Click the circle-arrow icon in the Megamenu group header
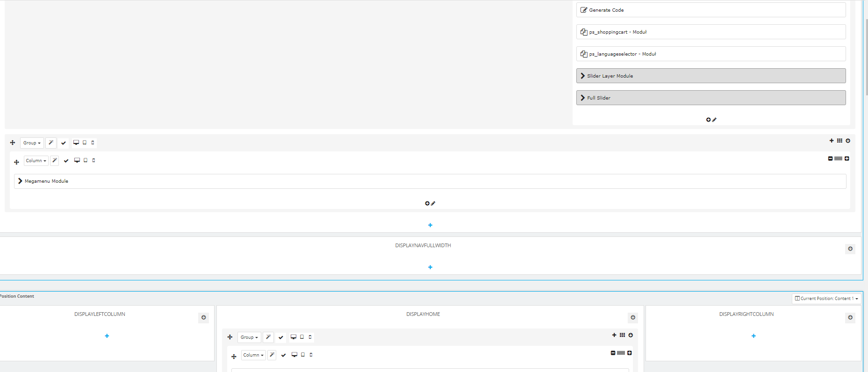868x372 pixels. (848, 141)
